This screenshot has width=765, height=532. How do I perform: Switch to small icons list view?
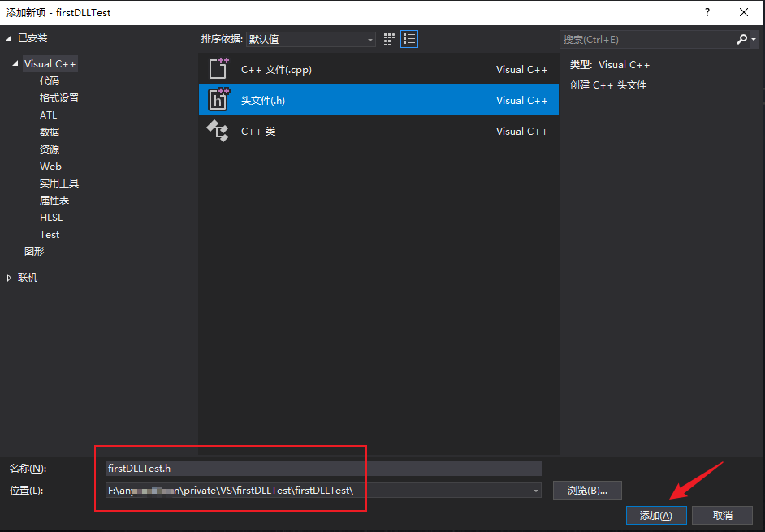[x=409, y=39]
